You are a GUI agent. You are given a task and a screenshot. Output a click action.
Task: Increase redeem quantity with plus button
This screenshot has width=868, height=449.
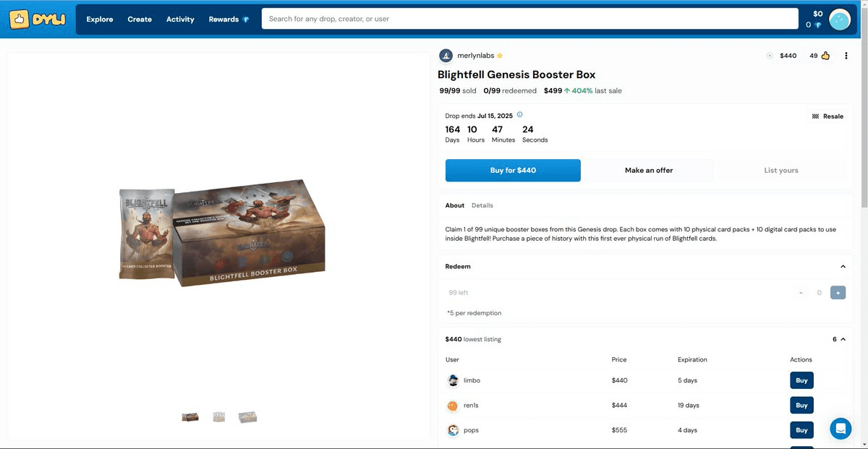838,293
